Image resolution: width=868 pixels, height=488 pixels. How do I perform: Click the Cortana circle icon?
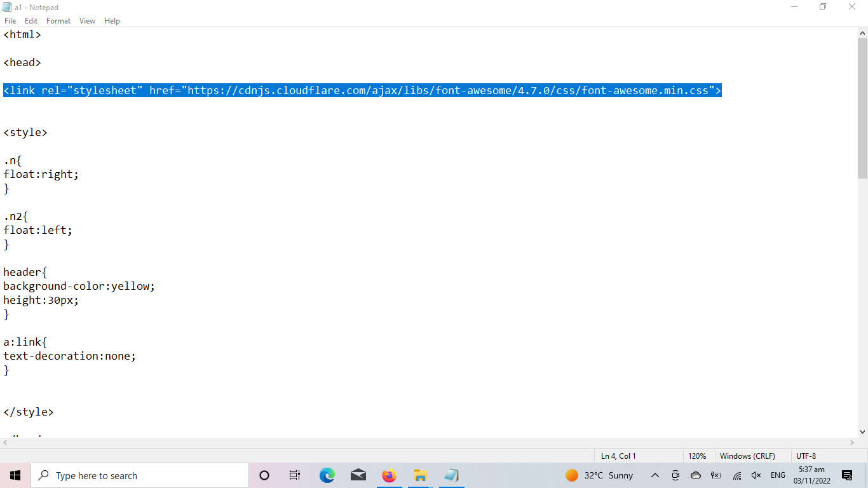[x=264, y=475]
